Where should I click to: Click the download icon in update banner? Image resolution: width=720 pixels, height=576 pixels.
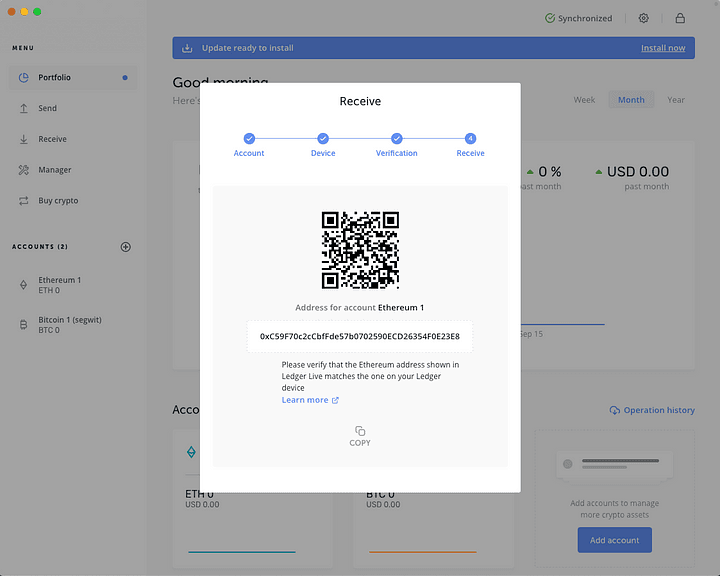pos(187,48)
